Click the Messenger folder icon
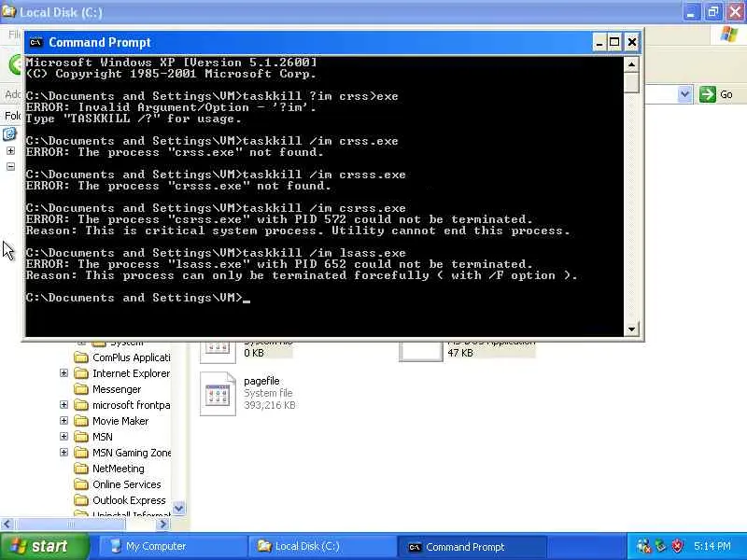Image resolution: width=747 pixels, height=560 pixels. [81, 389]
